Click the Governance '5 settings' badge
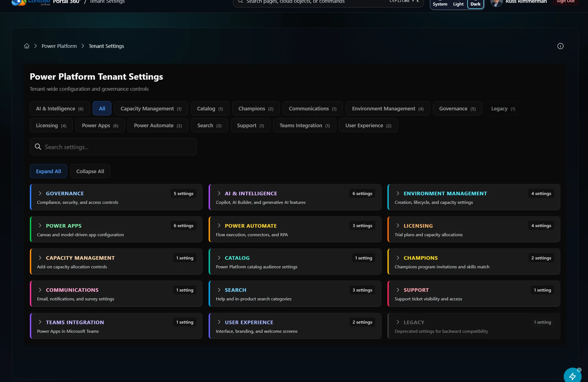This screenshot has width=588, height=382. 183,193
